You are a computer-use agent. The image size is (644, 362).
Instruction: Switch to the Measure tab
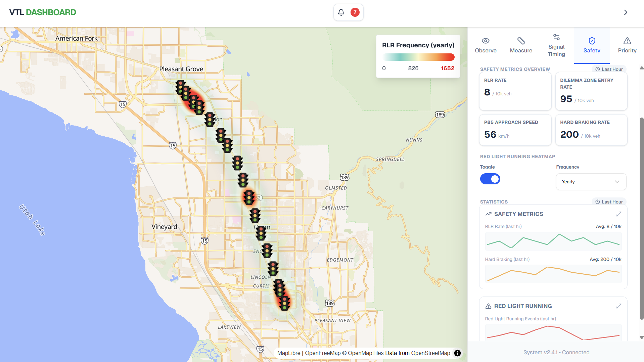(x=521, y=46)
